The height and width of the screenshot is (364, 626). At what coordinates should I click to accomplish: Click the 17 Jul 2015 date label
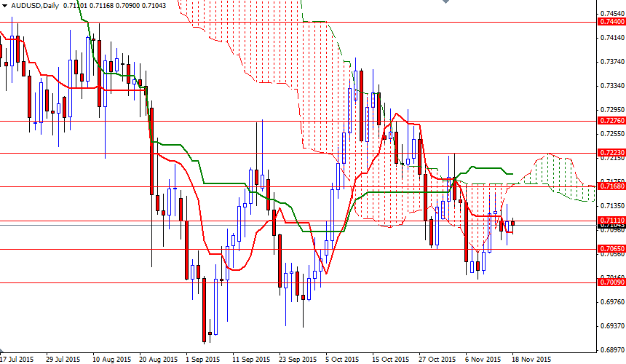point(17,359)
